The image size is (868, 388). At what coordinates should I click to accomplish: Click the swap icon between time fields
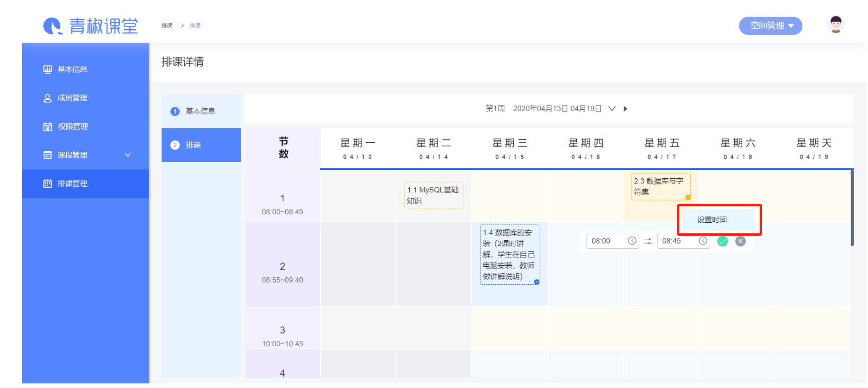[648, 241]
